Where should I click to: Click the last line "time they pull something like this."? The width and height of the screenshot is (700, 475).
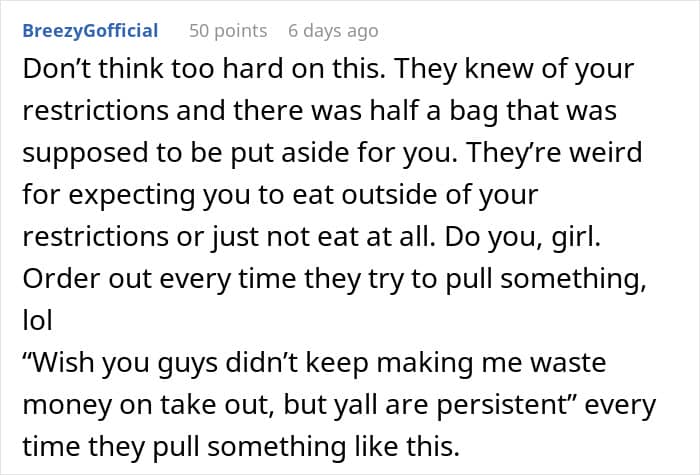241,446
